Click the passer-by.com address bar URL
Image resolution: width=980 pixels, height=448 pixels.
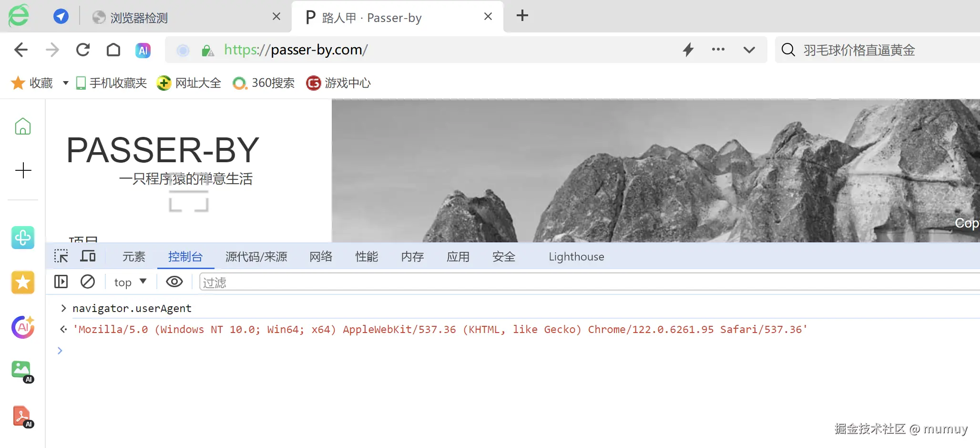(x=296, y=50)
